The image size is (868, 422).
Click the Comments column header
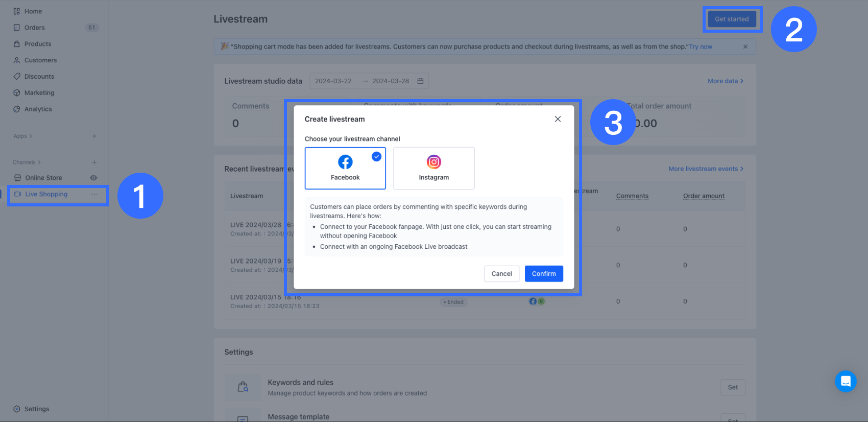pyautogui.click(x=632, y=196)
